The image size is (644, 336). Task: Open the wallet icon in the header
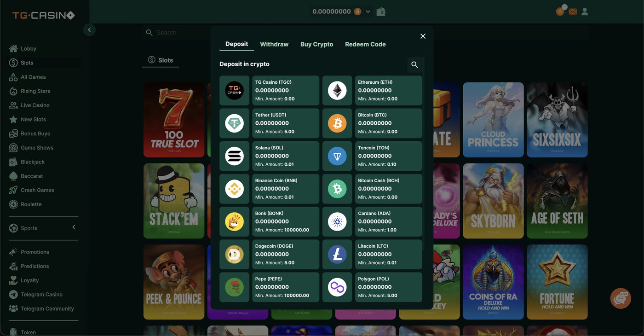[x=381, y=12]
